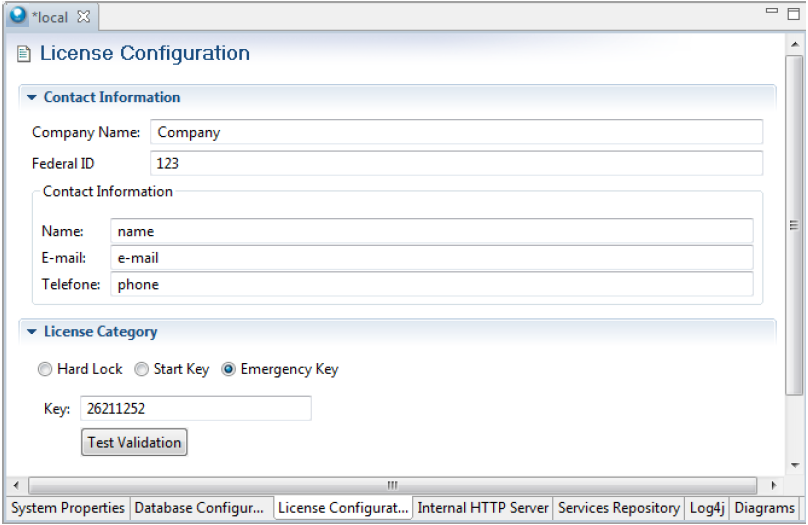
Task: Select the Hard Lock radio button
Action: point(44,370)
